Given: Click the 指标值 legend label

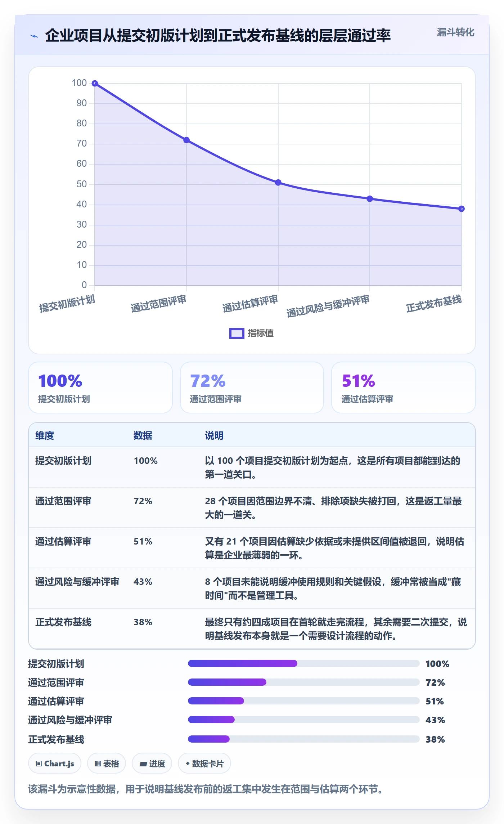Looking at the screenshot, I should pyautogui.click(x=261, y=333).
